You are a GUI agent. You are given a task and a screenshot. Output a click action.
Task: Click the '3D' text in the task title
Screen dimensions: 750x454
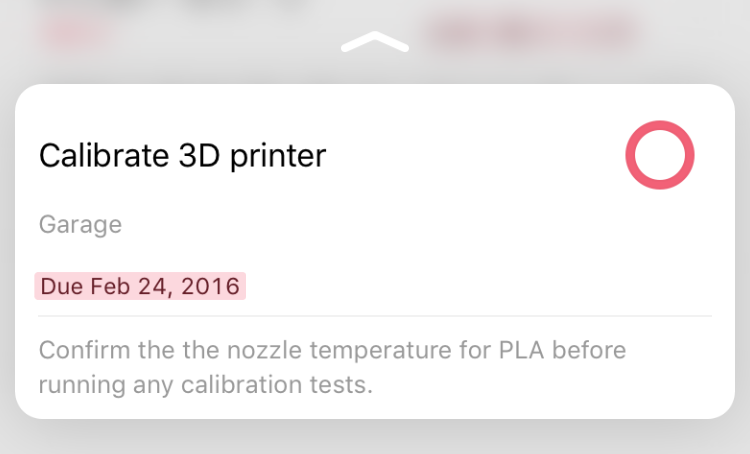(199, 155)
